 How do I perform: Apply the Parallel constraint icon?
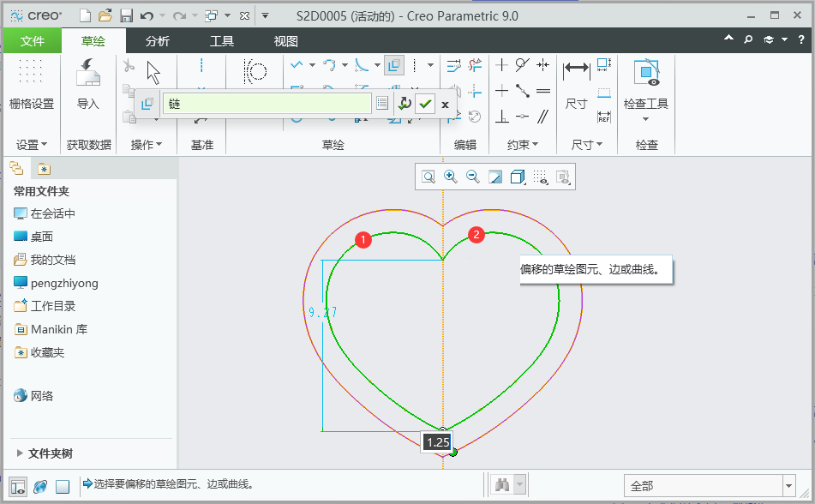pos(543,117)
